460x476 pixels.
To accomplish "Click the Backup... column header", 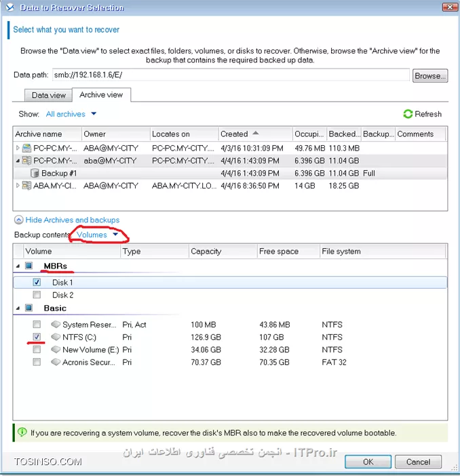I will point(379,134).
